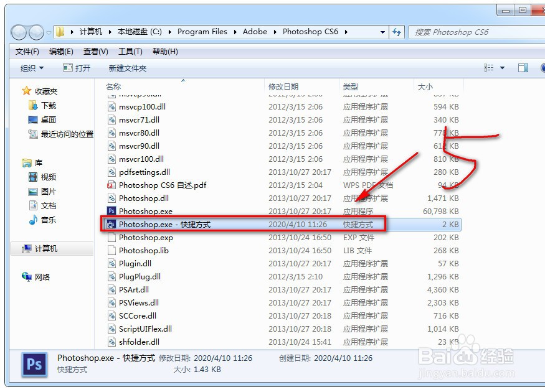Select the Photoshop.lib file icon

111,250
